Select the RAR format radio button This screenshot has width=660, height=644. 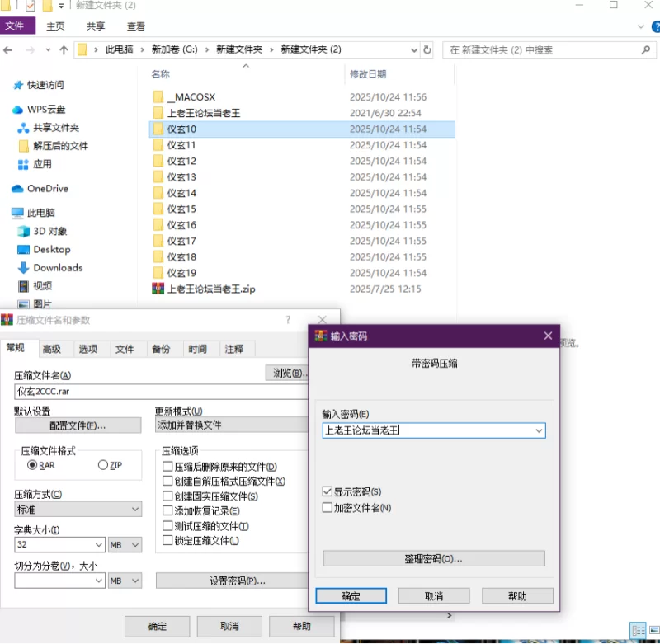[x=32, y=465]
